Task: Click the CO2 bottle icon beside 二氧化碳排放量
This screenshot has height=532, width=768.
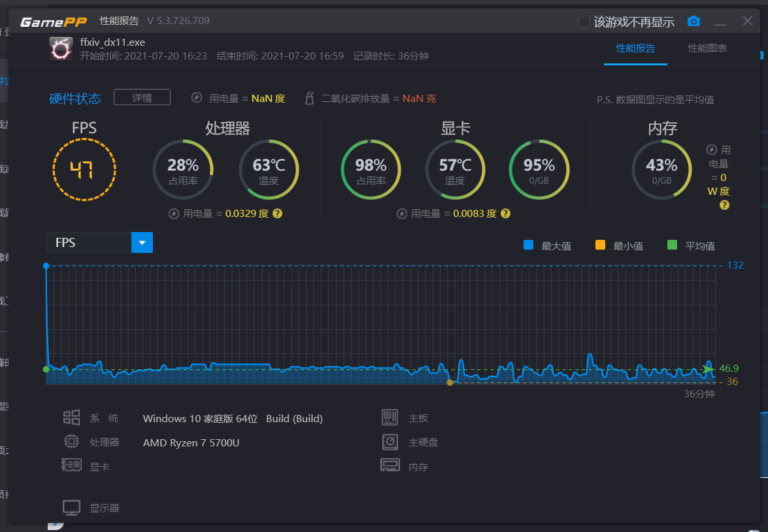Action: click(x=309, y=97)
